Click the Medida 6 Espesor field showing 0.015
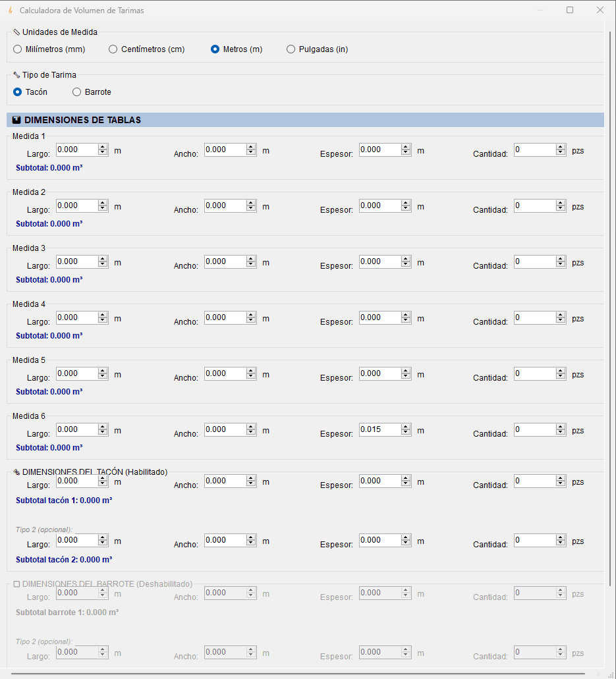The image size is (616, 679). pos(380,429)
